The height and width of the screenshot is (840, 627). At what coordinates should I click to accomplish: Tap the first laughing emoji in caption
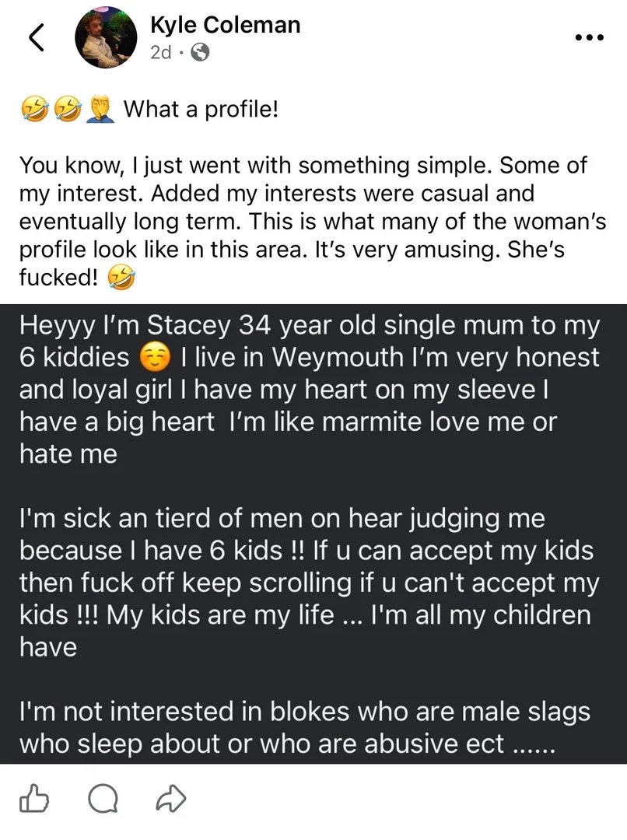pyautogui.click(x=35, y=110)
